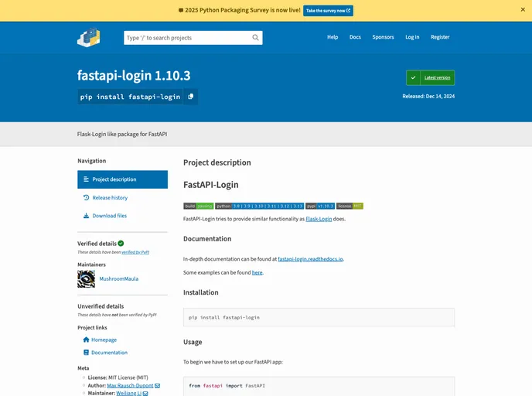Click the Latest version button

[430, 77]
